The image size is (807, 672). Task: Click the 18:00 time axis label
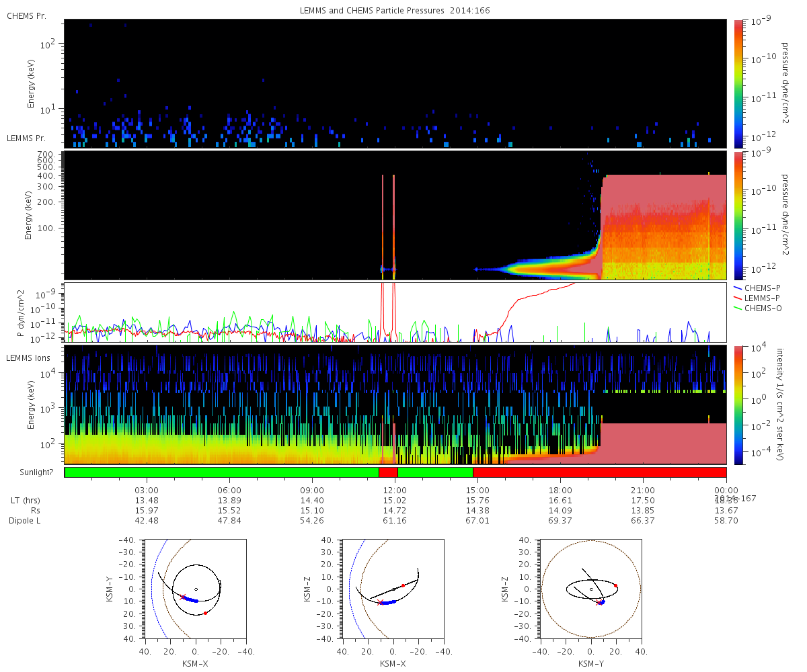[x=560, y=490]
